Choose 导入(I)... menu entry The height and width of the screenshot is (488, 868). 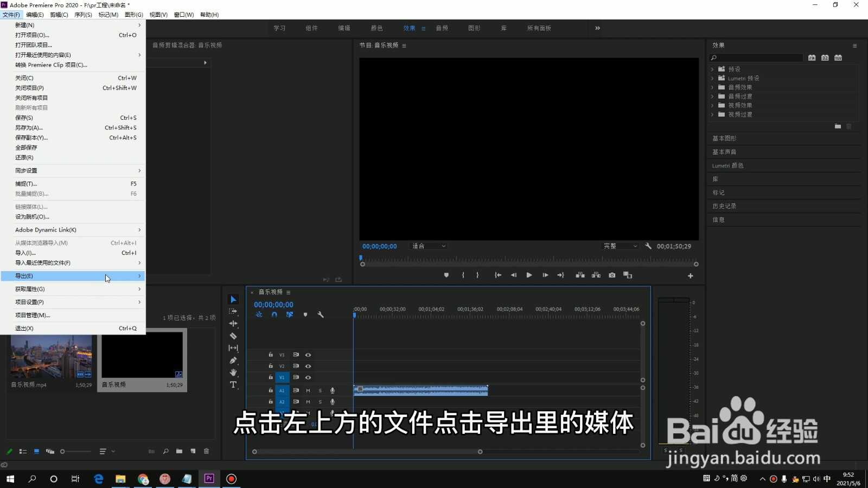(x=73, y=253)
